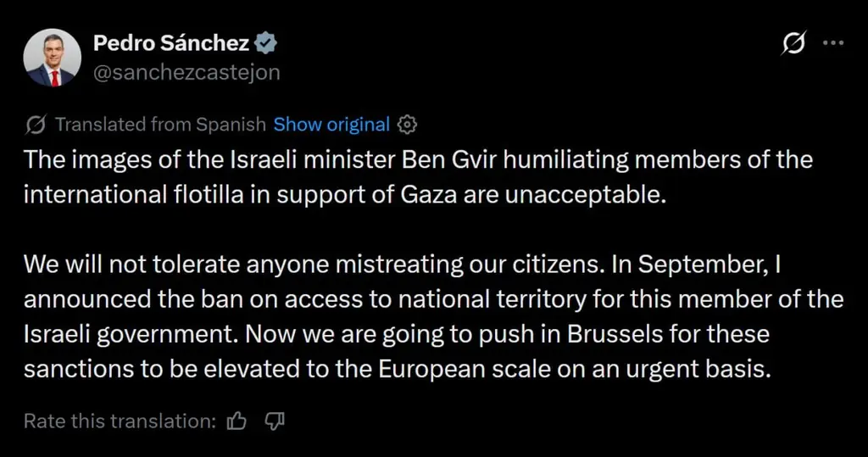Open the @sanchezcastejon handle link
The image size is (868, 457).
tap(186, 73)
